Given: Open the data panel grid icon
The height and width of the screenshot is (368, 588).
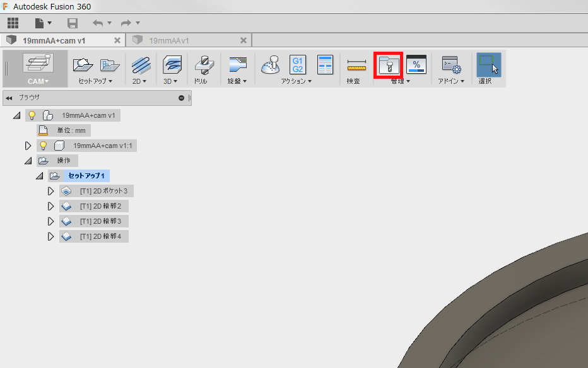Looking at the screenshot, I should 13,23.
